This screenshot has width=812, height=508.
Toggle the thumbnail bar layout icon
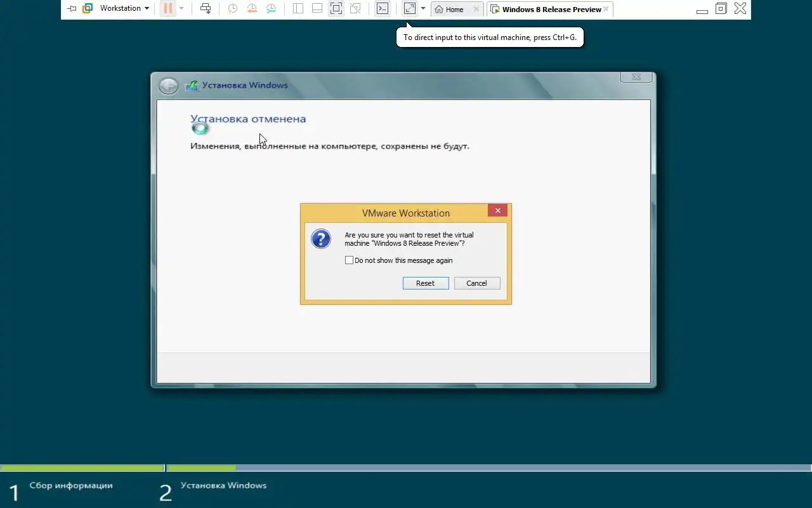coord(317,9)
